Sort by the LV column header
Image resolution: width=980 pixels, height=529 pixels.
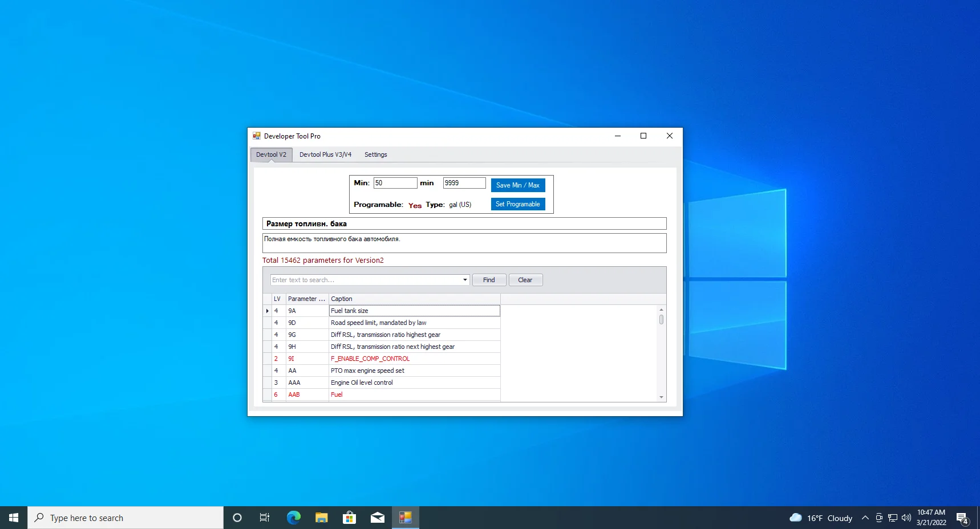pyautogui.click(x=278, y=299)
